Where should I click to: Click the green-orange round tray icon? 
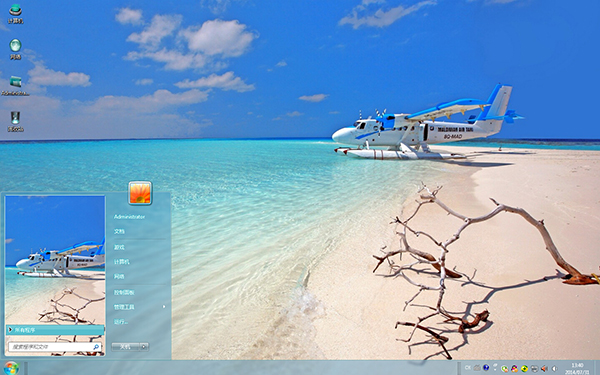point(505,368)
